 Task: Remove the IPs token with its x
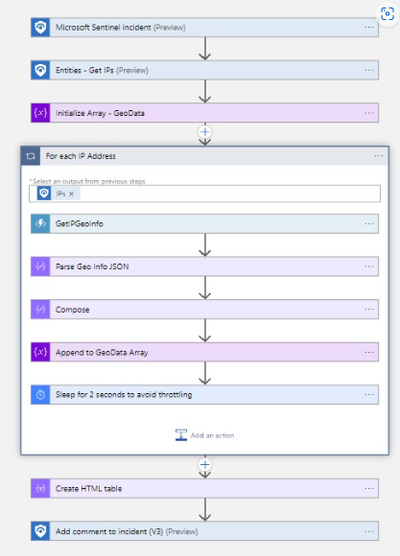[x=72, y=194]
